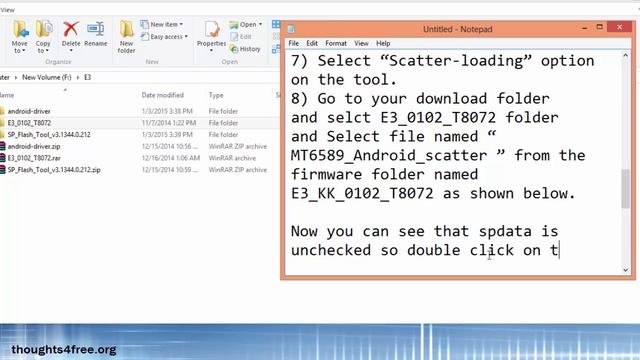Click Notepad scrollbar down arrow
Viewport: 640px width, 360px height.
coord(625,270)
